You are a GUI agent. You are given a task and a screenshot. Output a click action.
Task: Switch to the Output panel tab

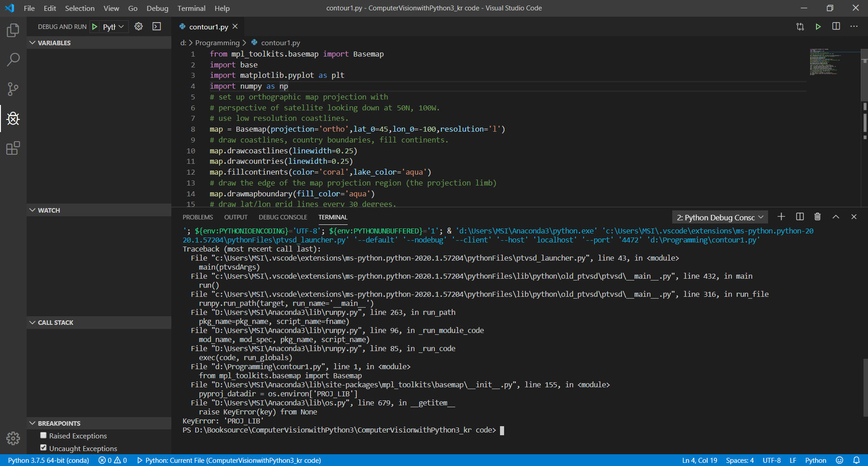tap(236, 217)
